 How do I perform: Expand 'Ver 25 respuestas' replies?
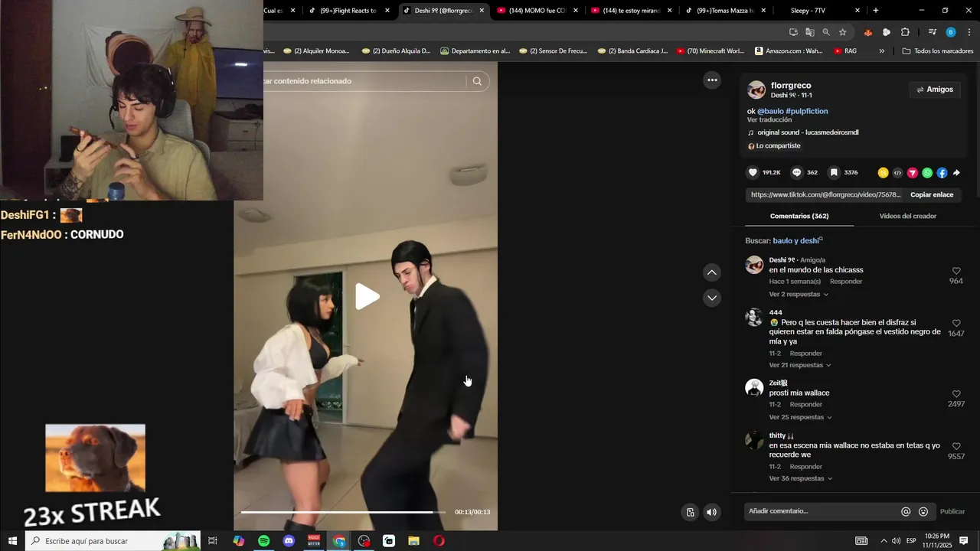tap(800, 417)
